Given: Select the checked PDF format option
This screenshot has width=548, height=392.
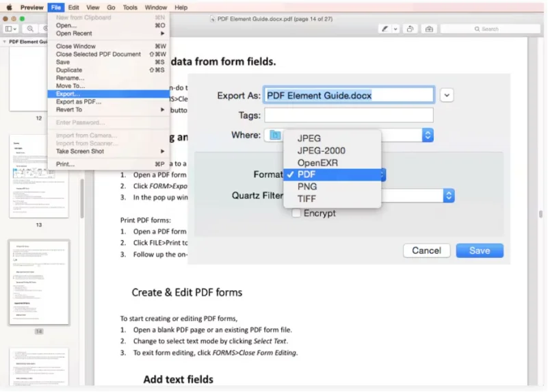Looking at the screenshot, I should (332, 174).
